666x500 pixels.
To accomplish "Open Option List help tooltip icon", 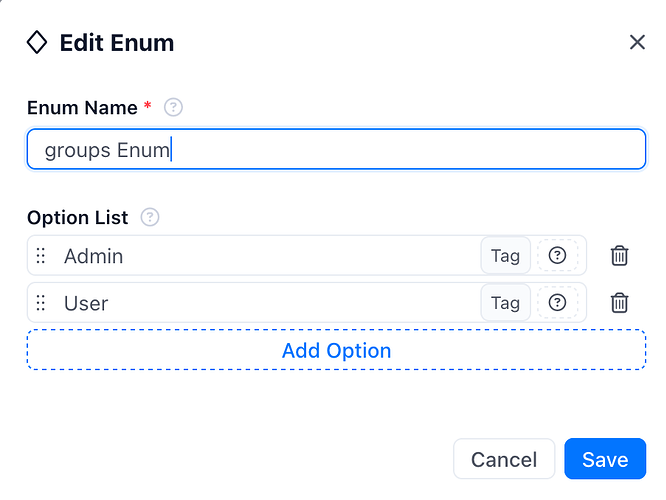I will click(150, 218).
